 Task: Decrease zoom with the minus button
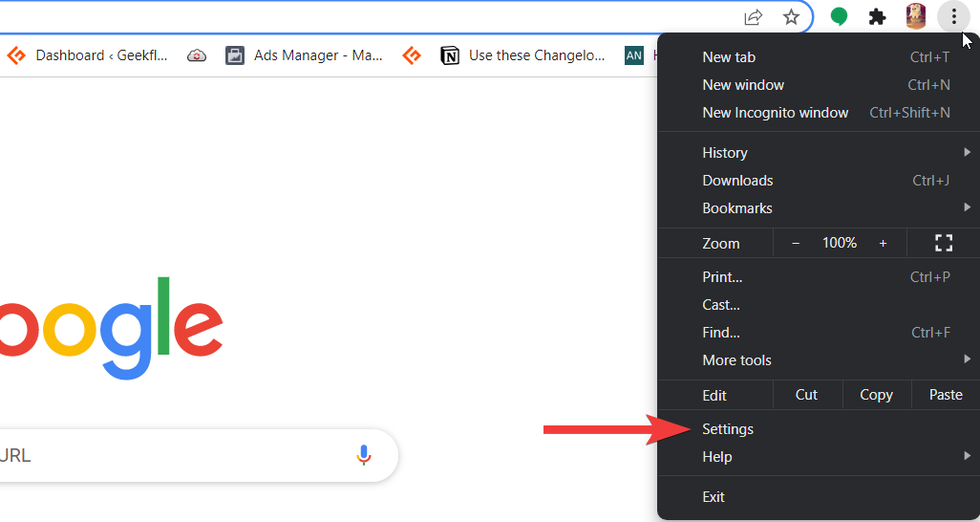(796, 243)
